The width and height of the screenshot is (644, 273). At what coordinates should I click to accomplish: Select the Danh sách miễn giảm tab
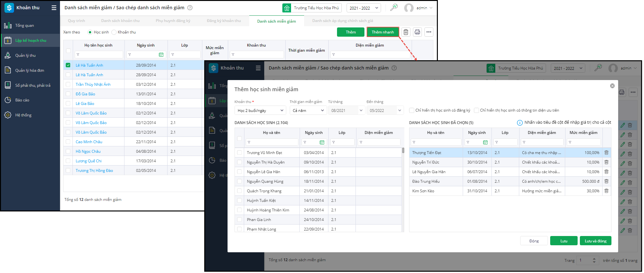point(276,21)
